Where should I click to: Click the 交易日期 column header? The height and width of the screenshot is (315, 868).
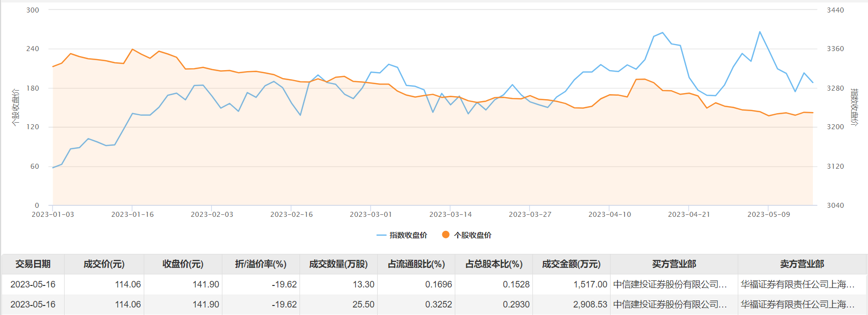click(33, 264)
